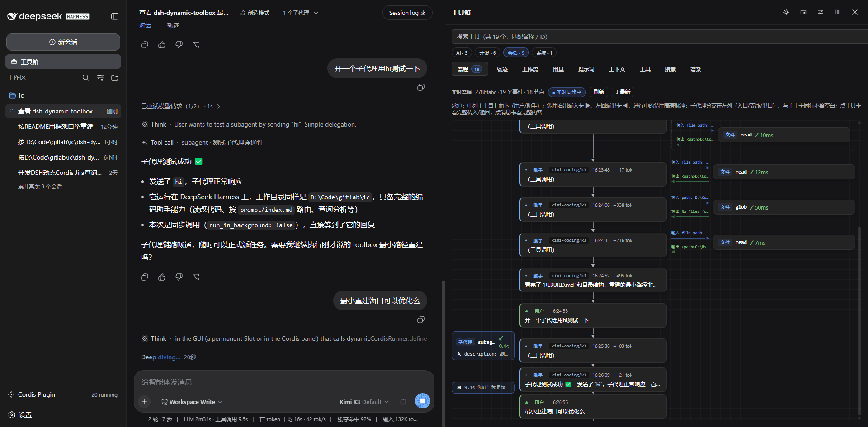Select the 提示词 tab
The height and width of the screenshot is (427, 868).
[x=586, y=69]
